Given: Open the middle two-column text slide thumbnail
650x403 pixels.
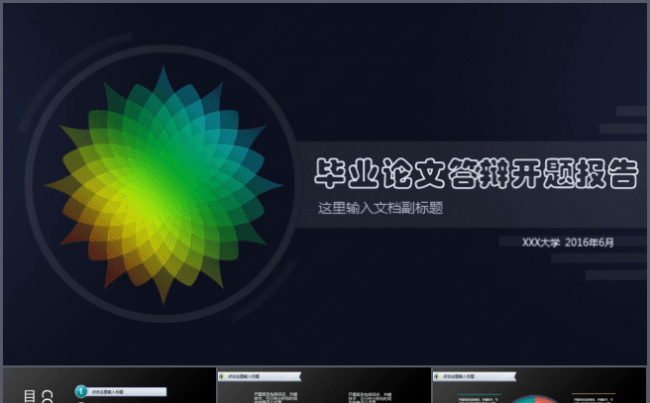Looking at the screenshot, I should (324, 385).
